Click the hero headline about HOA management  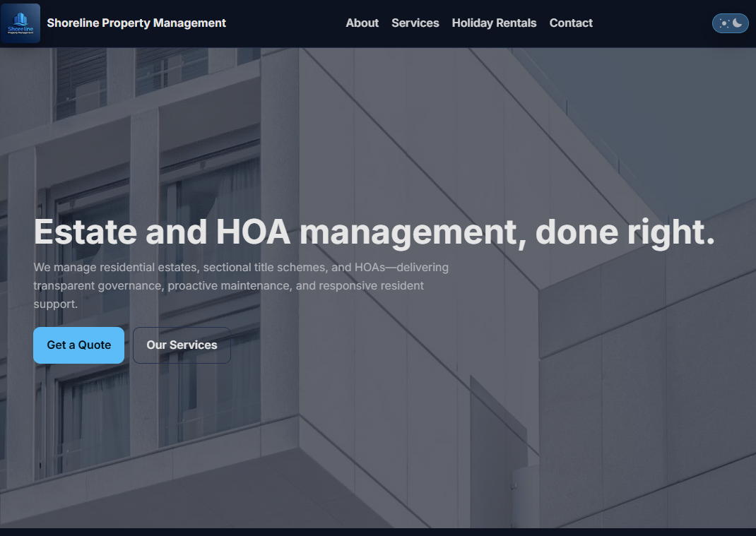tap(374, 232)
